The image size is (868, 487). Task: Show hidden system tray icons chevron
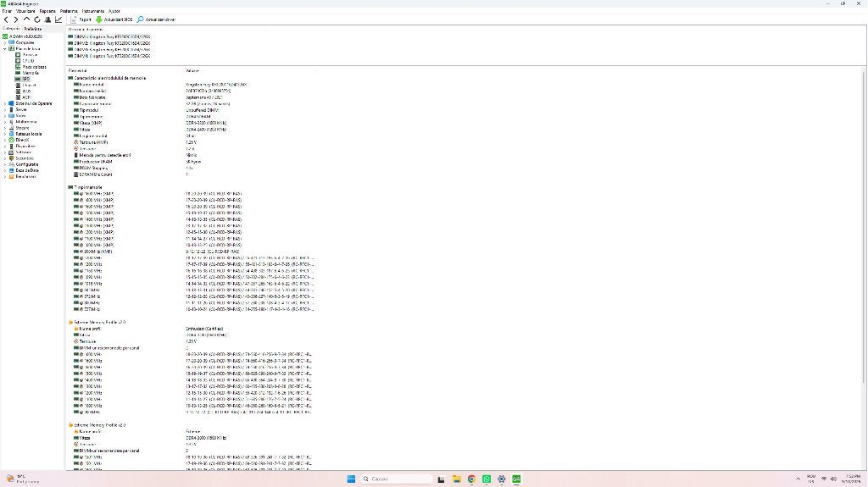(x=798, y=479)
